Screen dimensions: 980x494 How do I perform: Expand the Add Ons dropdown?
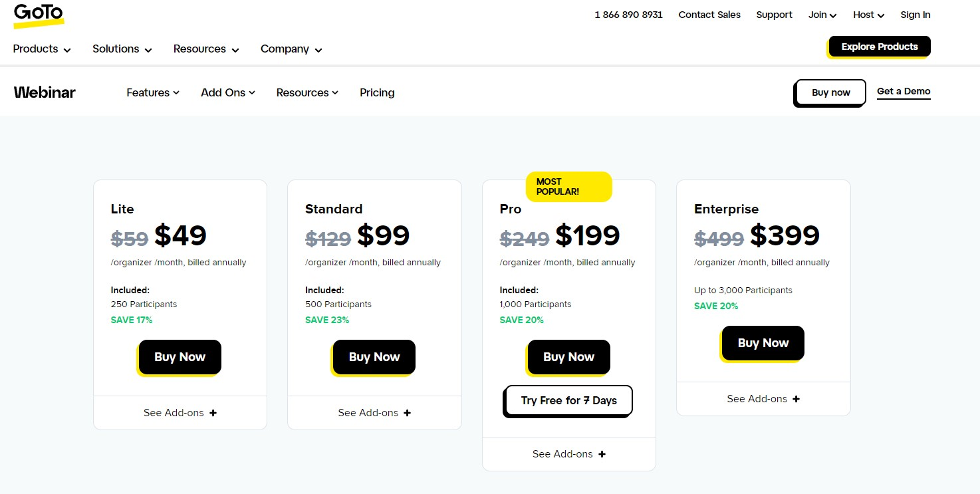(228, 92)
